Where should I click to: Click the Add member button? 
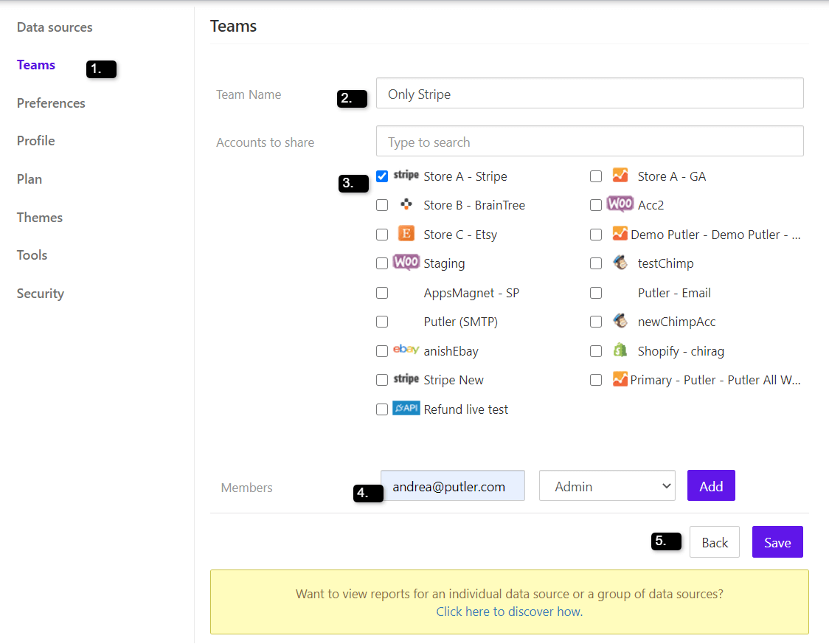[x=711, y=486]
